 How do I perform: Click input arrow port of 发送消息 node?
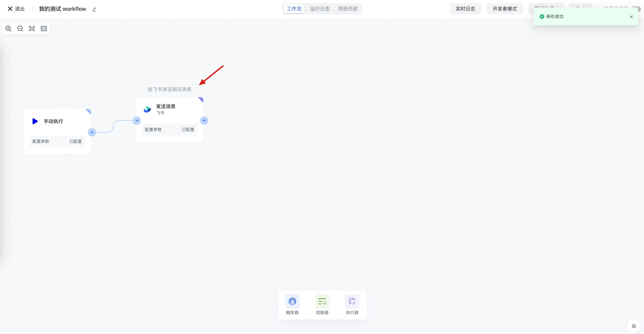pos(137,121)
